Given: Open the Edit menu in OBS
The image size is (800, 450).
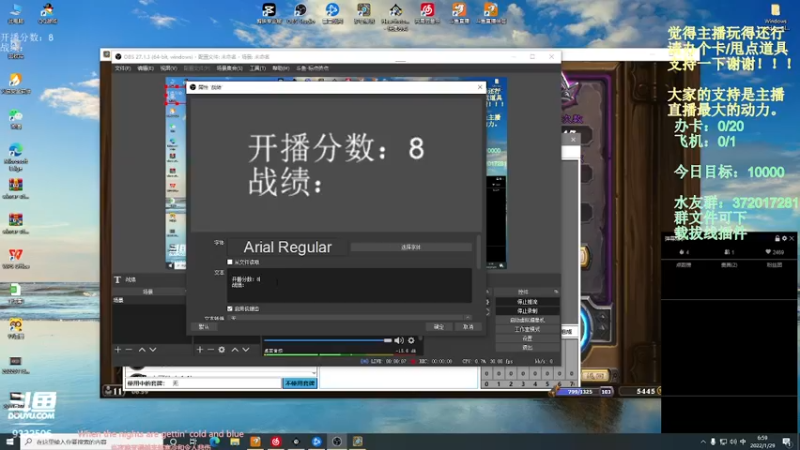Looking at the screenshot, I should click(145, 68).
